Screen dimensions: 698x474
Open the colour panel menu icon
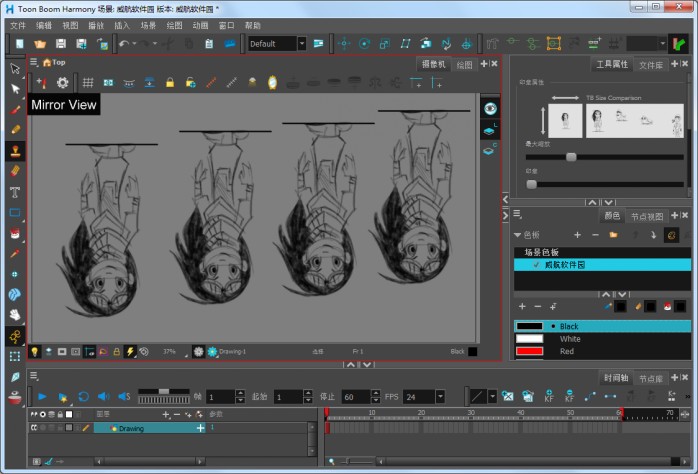point(517,214)
